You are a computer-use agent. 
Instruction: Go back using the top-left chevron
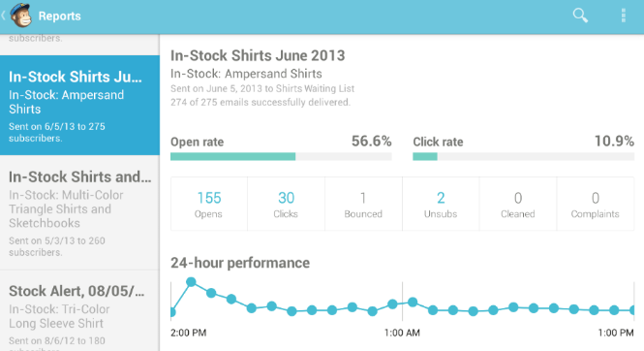coord(3,16)
